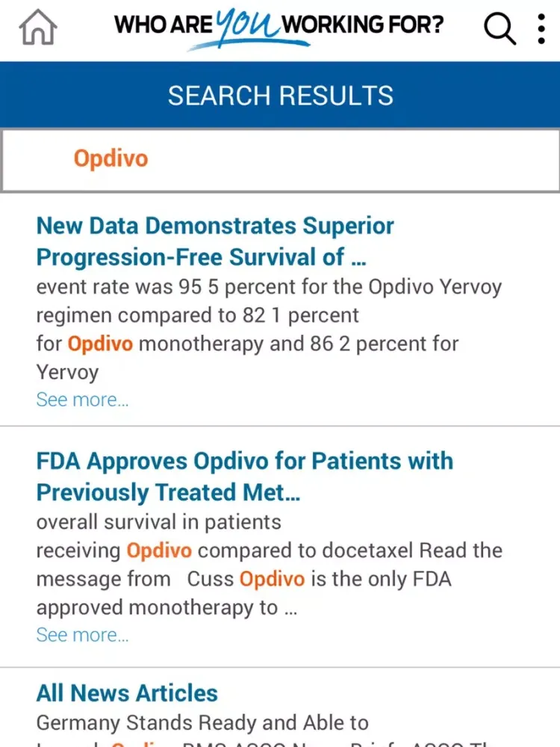This screenshot has height=747, width=560.
Task: Tap the 'Who Are You Working For?' logo
Action: tap(279, 28)
